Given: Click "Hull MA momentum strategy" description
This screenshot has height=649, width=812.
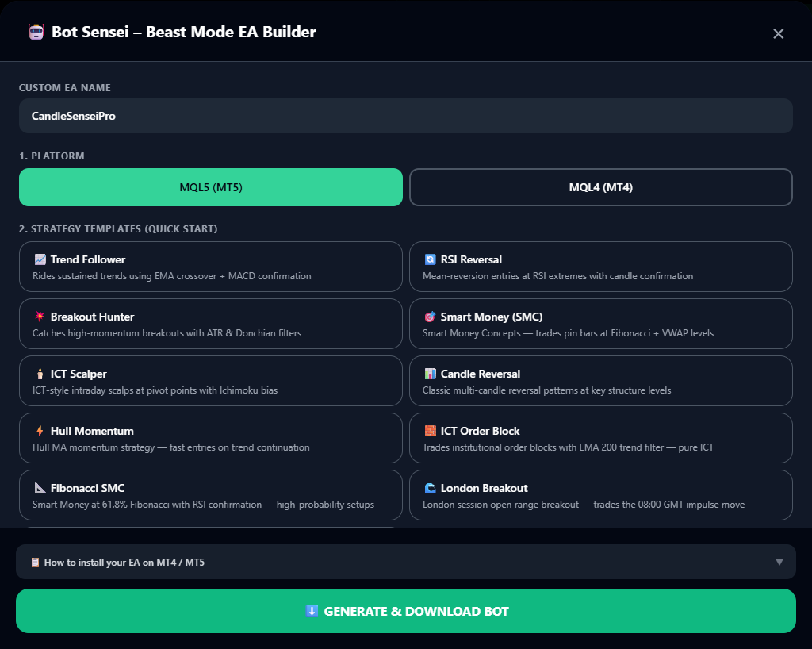Looking at the screenshot, I should (171, 447).
